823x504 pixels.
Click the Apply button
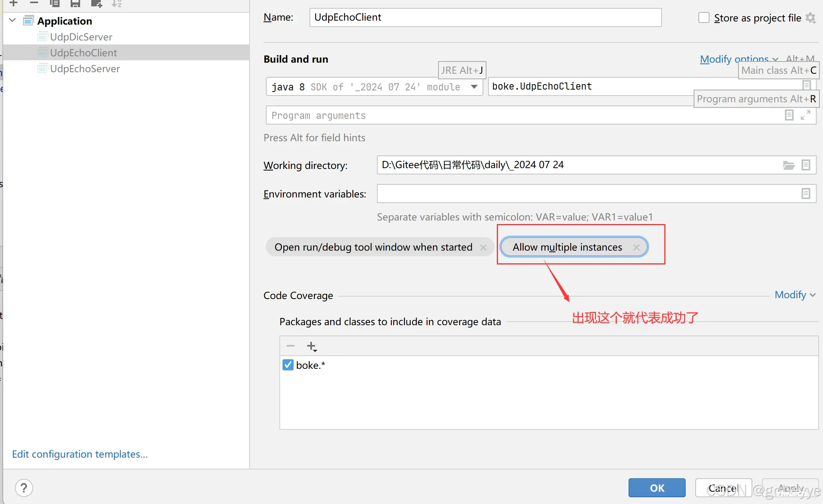click(790, 488)
